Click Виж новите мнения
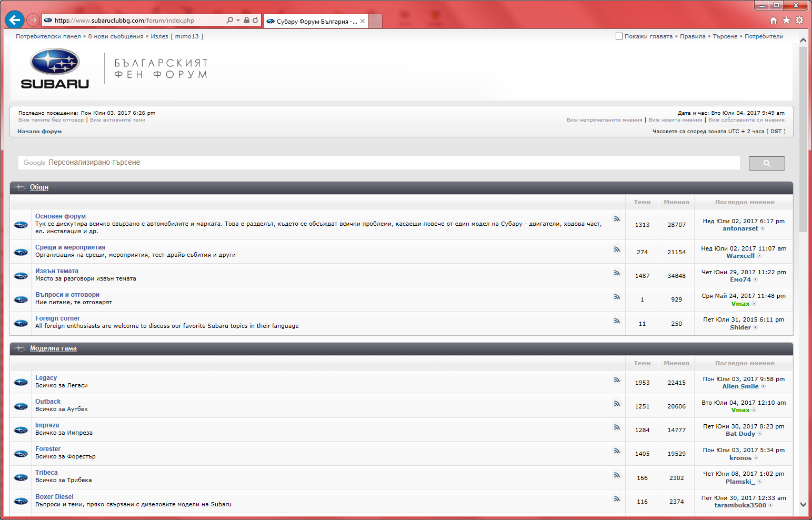This screenshot has height=520, width=812. pyautogui.click(x=675, y=120)
